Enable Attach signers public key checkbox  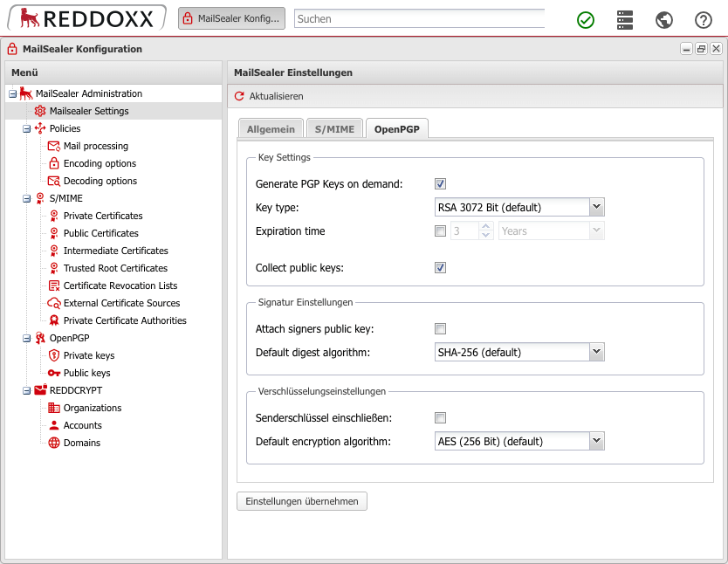click(440, 328)
